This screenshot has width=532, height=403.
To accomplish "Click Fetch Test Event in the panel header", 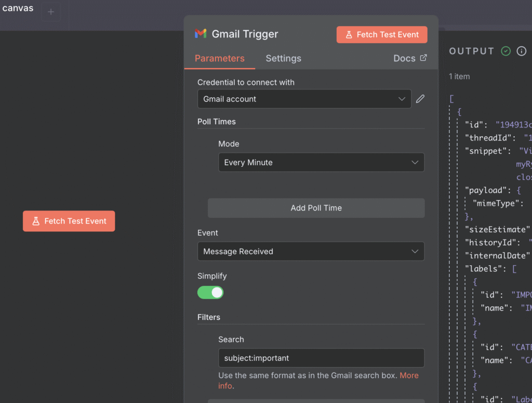I will click(x=382, y=35).
